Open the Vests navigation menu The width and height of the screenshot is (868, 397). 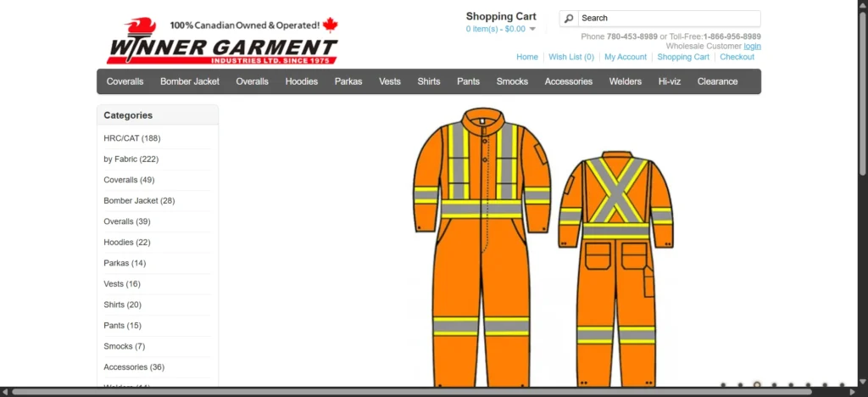pyautogui.click(x=390, y=81)
